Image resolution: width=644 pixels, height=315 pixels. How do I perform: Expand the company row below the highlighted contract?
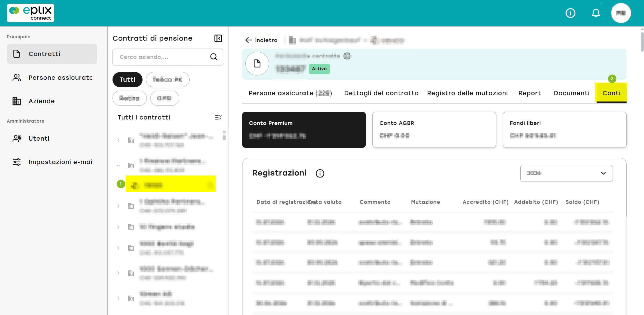click(x=119, y=206)
